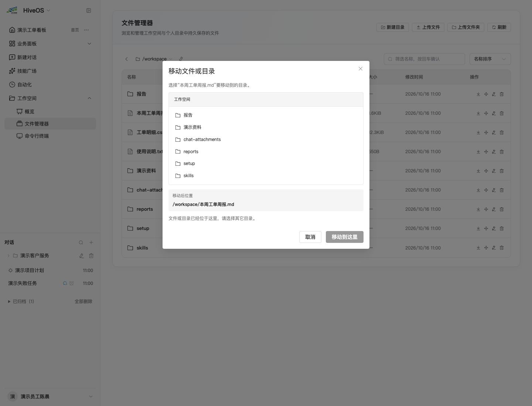The width and height of the screenshot is (532, 406).
Task: Select chat-attachments as the move destination
Action: [266, 140]
